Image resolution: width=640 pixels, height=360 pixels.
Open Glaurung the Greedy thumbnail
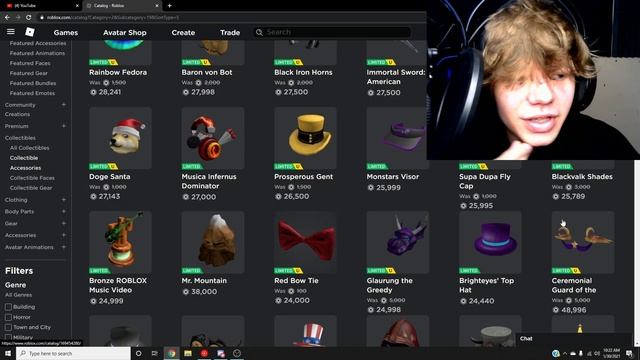point(398,242)
